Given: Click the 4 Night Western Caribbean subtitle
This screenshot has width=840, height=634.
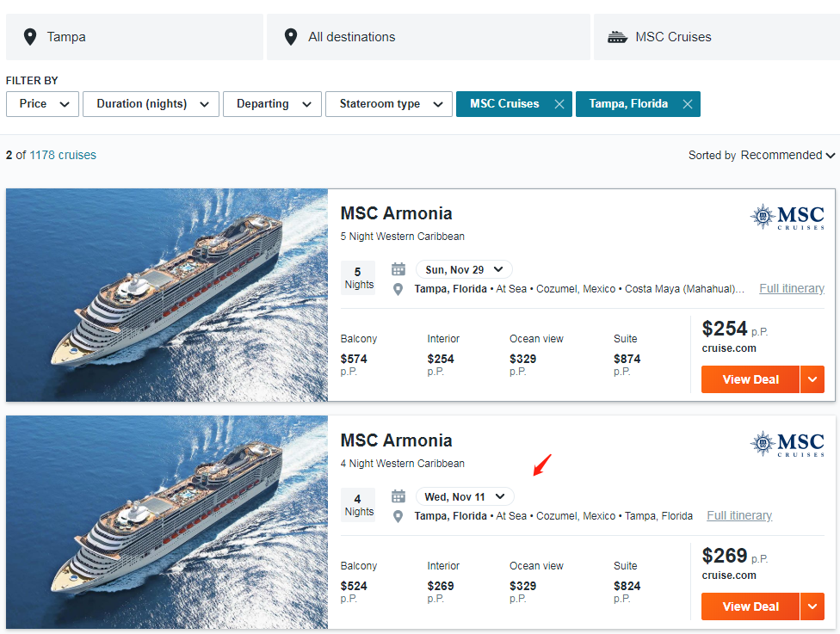Looking at the screenshot, I should pyautogui.click(x=402, y=463).
